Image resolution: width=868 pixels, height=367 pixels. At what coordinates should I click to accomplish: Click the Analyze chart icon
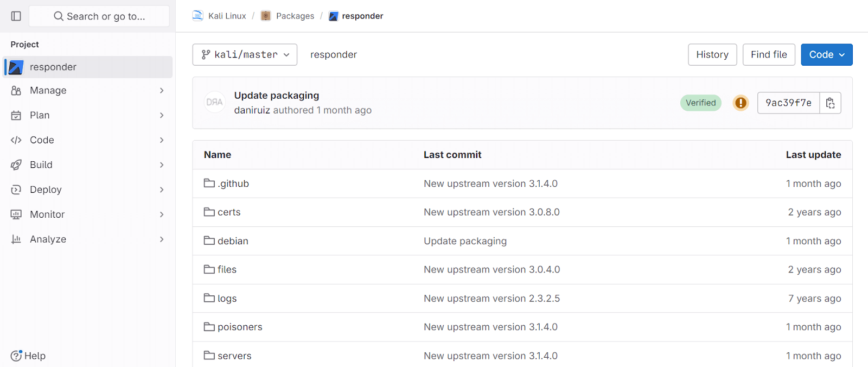[x=16, y=239]
